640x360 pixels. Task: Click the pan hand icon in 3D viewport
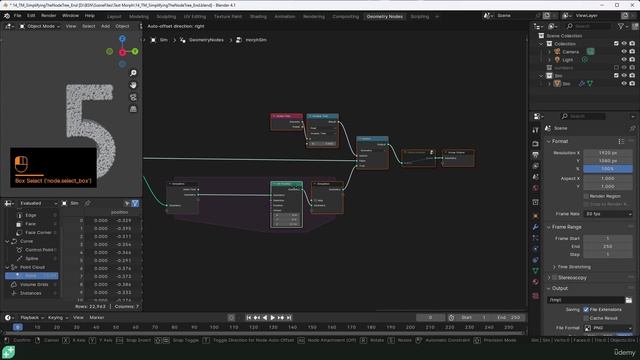click(133, 85)
